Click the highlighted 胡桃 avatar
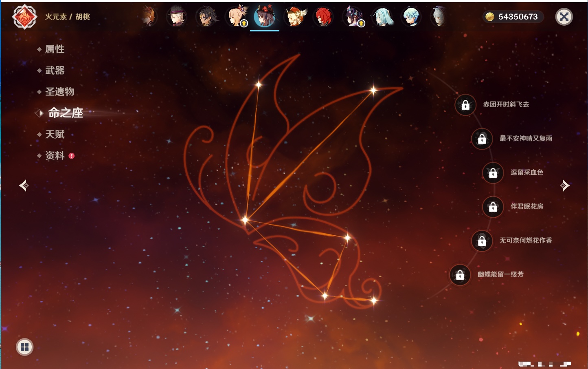This screenshot has width=588, height=369. (265, 17)
